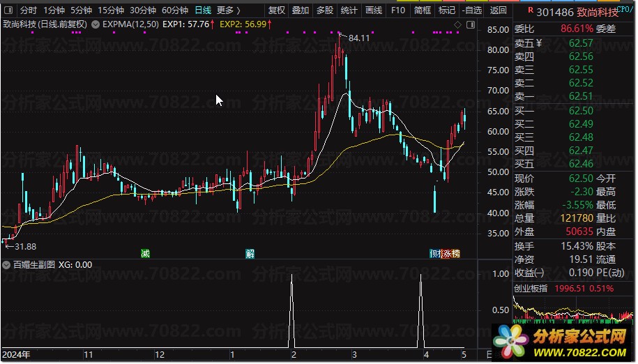Switch to 简框 simple frame
The image size is (638, 364).
[423, 10]
